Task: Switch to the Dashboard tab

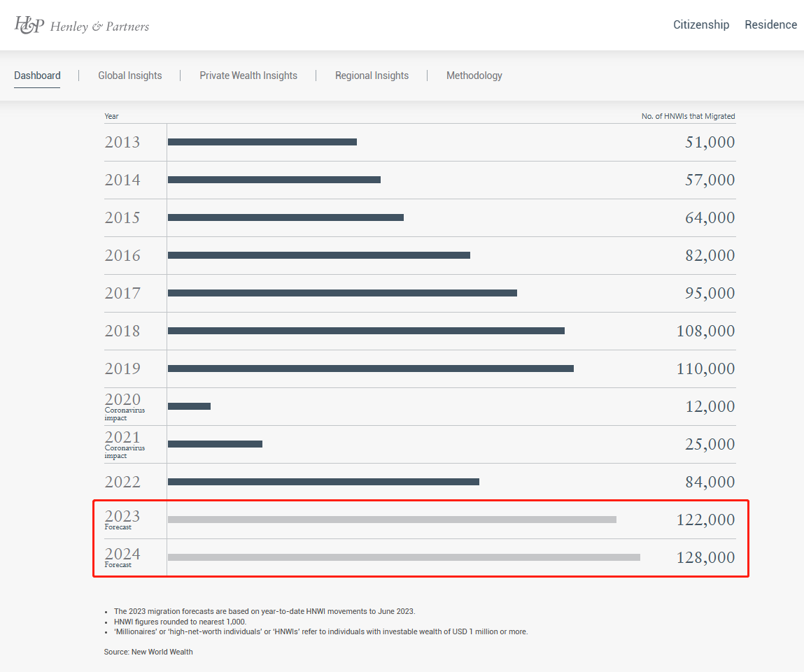Action: 37,76
